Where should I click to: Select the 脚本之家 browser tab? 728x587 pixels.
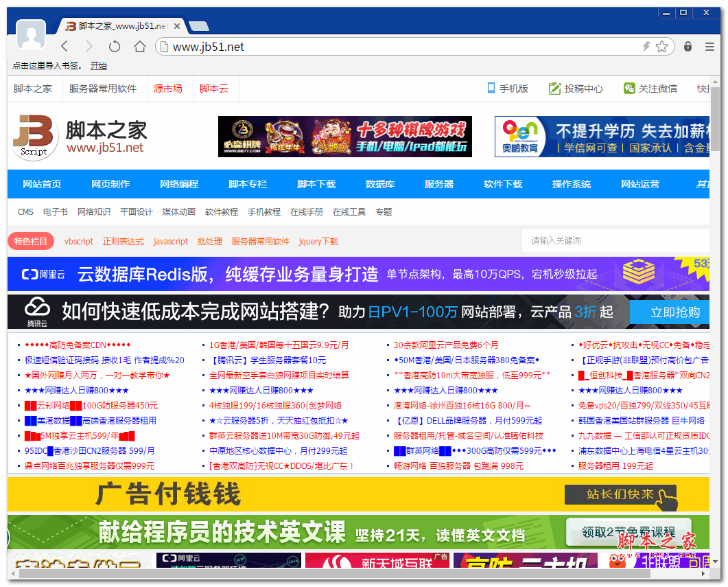122,26
